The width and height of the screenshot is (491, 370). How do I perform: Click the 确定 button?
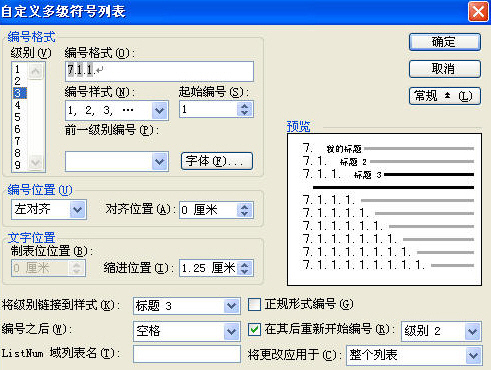pyautogui.click(x=445, y=42)
